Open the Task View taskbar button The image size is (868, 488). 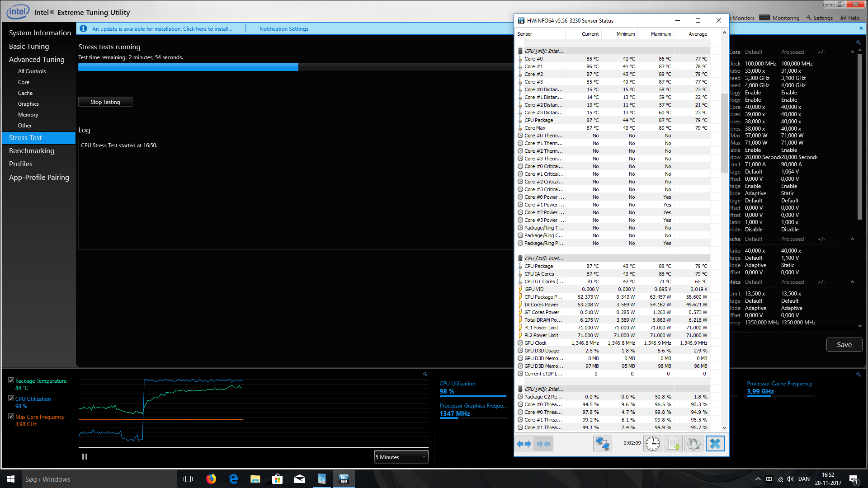pos(188,479)
